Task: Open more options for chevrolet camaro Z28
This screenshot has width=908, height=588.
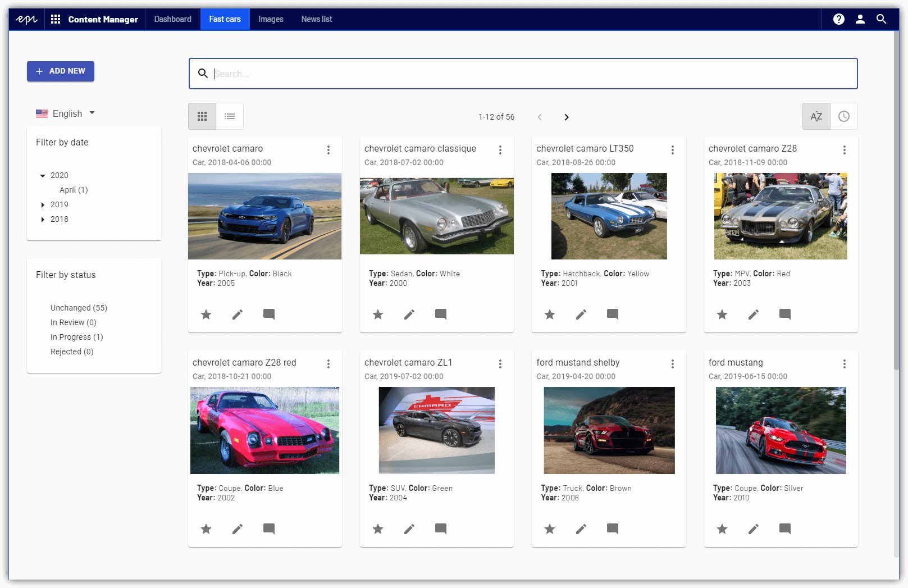Action: [844, 150]
